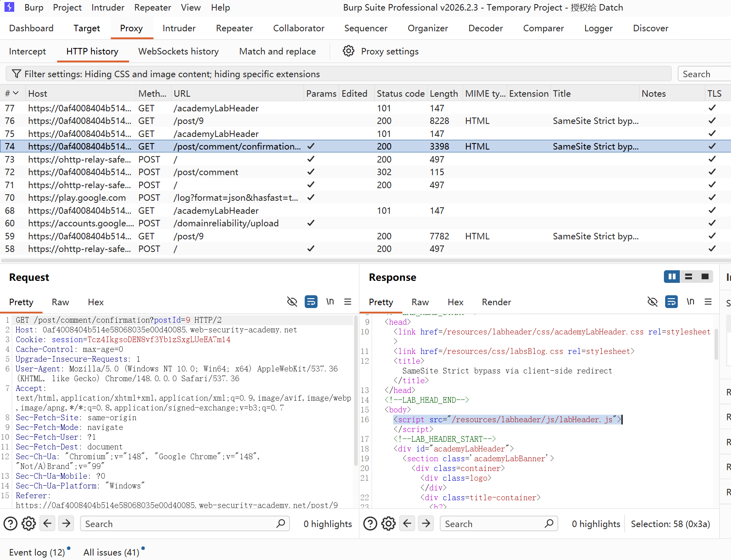The height and width of the screenshot is (560, 731).
Task: Select history row 70 play.google.com
Action: pos(365,198)
